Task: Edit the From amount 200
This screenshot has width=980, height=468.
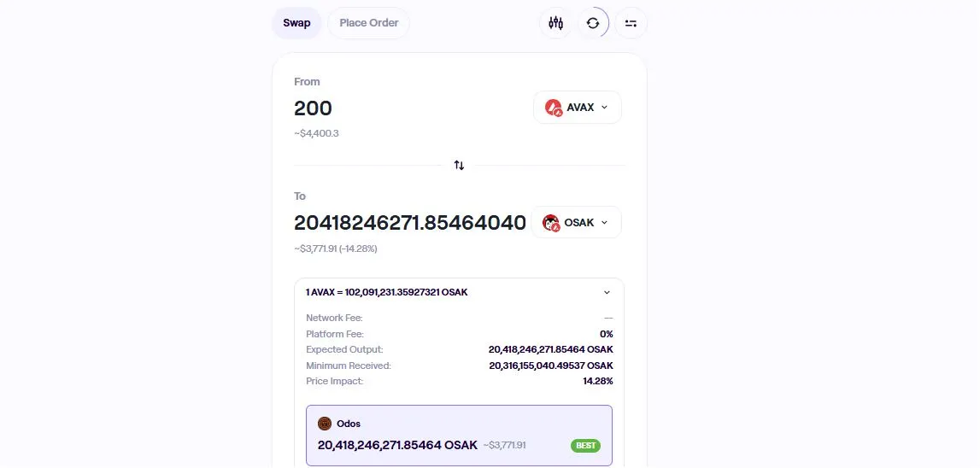Action: click(x=314, y=108)
